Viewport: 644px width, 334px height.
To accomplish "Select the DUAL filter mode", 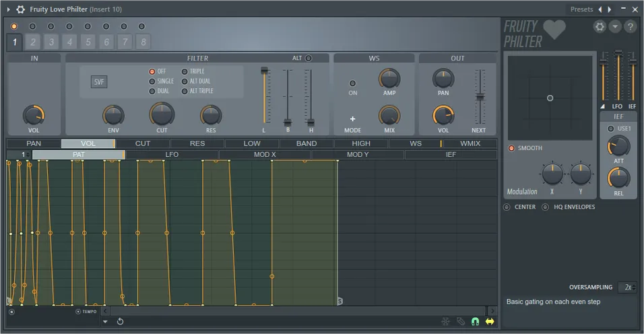I will coord(159,91).
